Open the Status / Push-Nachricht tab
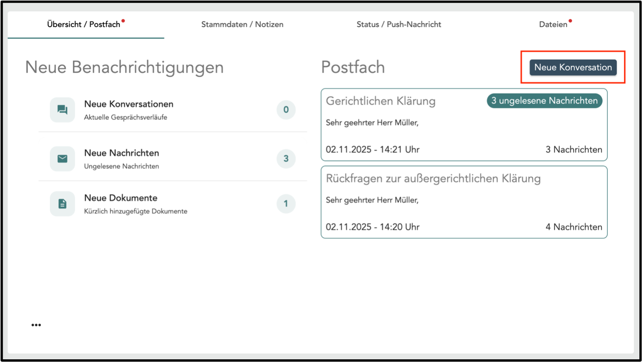644x363 pixels. click(399, 25)
